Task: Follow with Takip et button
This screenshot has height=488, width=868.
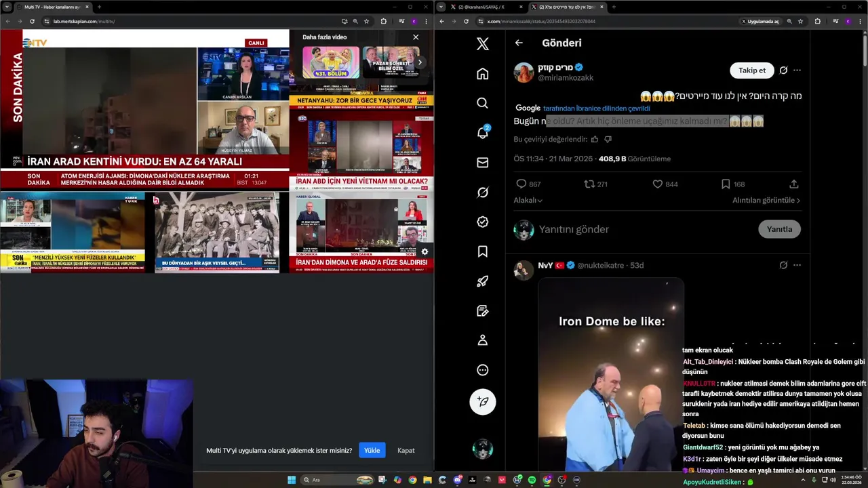Action: (752, 70)
